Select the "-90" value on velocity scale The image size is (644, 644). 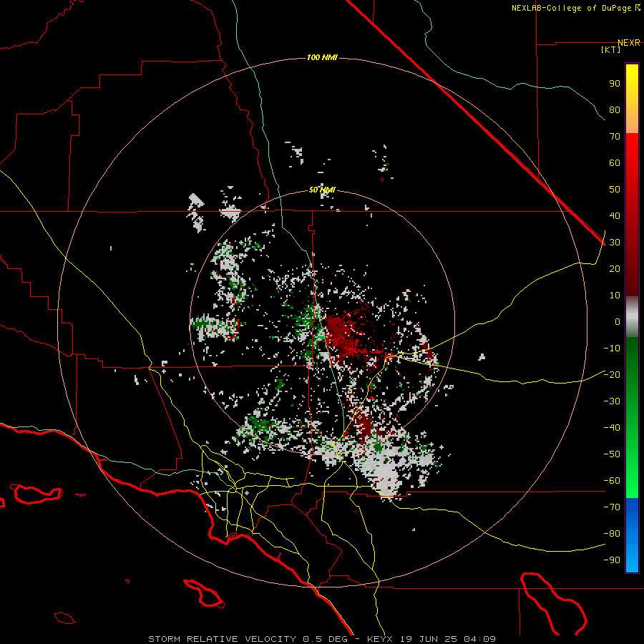point(612,560)
